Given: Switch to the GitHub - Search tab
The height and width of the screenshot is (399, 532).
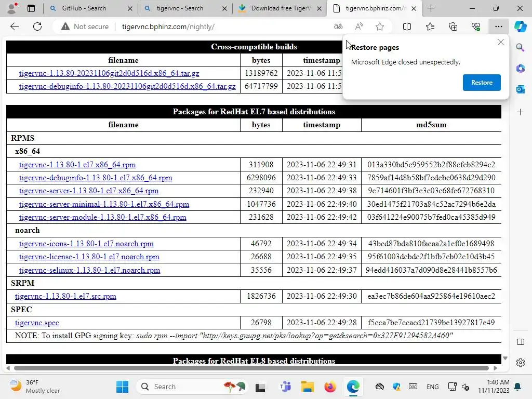Looking at the screenshot, I should point(84,8).
